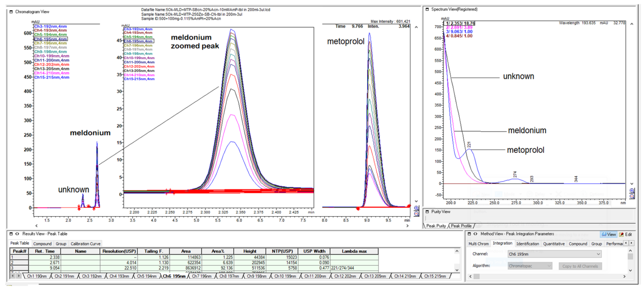Image resolution: width=644 pixels, height=291 pixels.
Task: Collapse the chromatogram with the down chevron arrow
Action: coord(416,201)
